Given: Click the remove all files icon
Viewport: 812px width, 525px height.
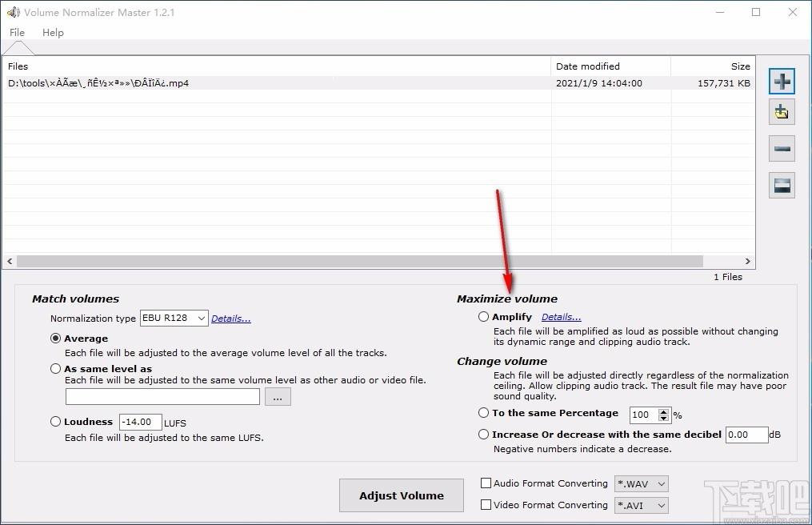Looking at the screenshot, I should 782,185.
